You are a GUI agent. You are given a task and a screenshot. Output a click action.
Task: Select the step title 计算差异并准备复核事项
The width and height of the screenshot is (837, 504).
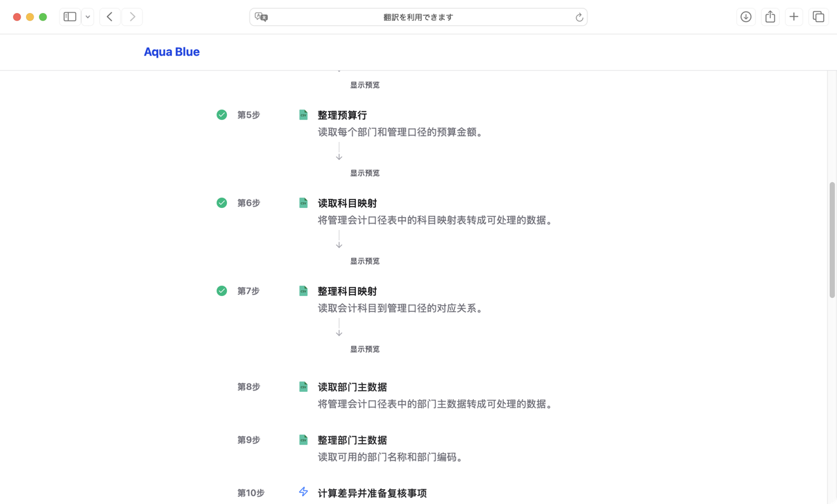[372, 494]
